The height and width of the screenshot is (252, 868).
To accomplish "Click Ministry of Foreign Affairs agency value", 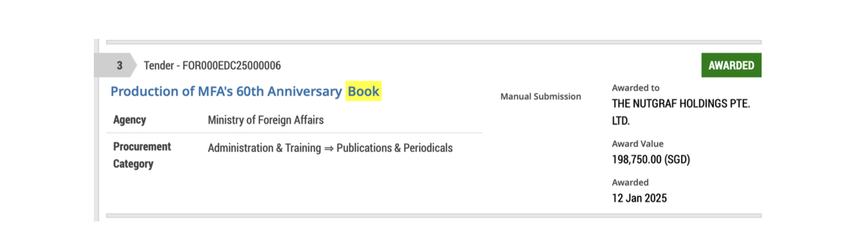I will pos(266,120).
